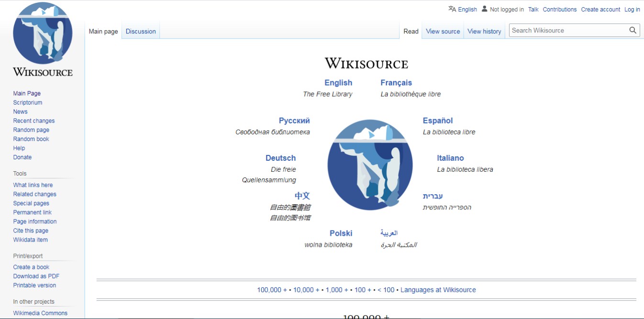Viewport: 644px width, 319px height.
Task: Open the 中文 Wikisource
Action: [x=302, y=196]
